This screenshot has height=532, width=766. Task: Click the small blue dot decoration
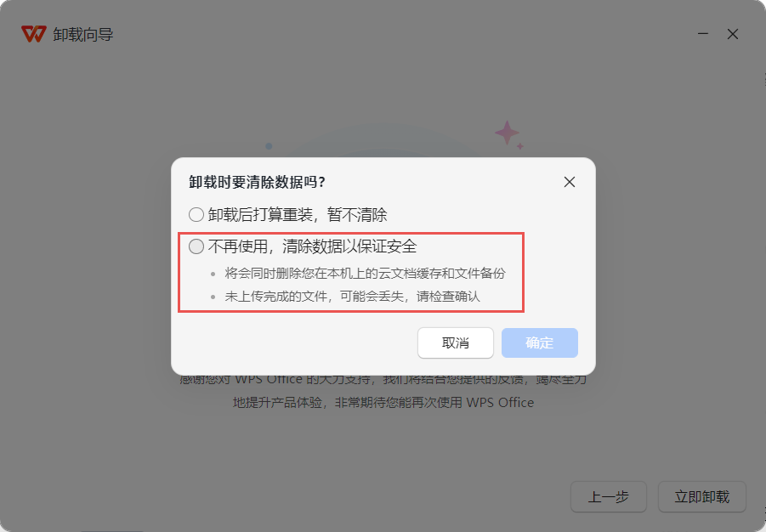(x=269, y=146)
